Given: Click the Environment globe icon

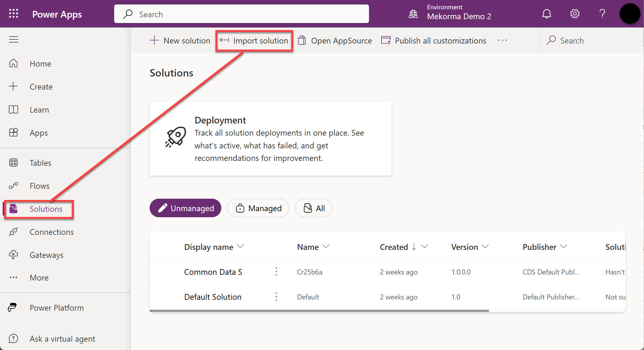Looking at the screenshot, I should (413, 14).
